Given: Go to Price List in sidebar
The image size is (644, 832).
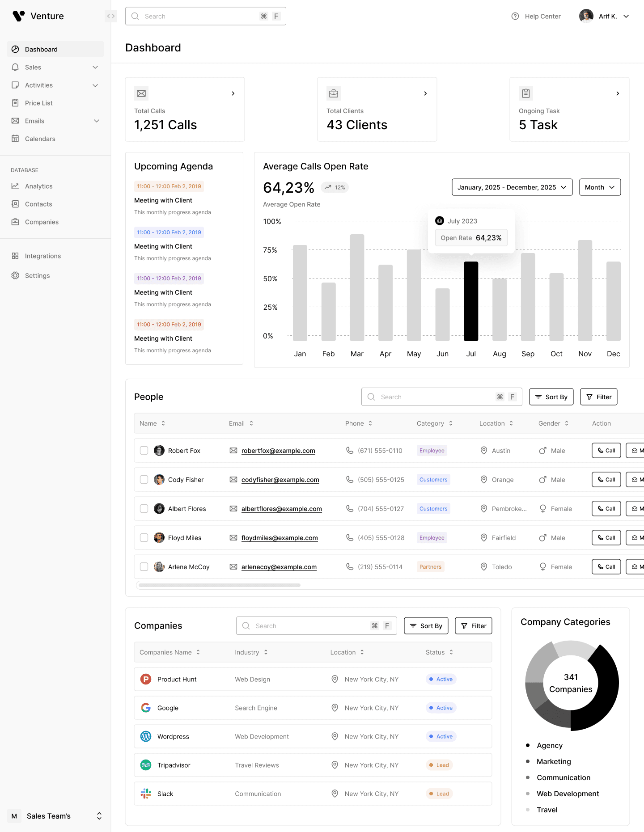Looking at the screenshot, I should (x=38, y=103).
